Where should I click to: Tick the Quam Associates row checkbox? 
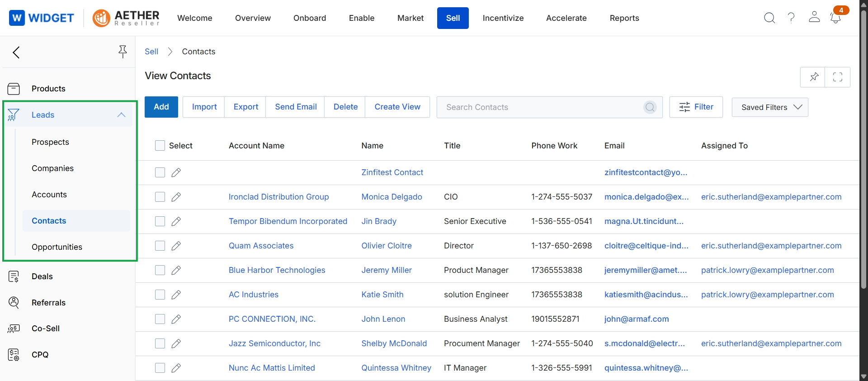click(x=160, y=246)
